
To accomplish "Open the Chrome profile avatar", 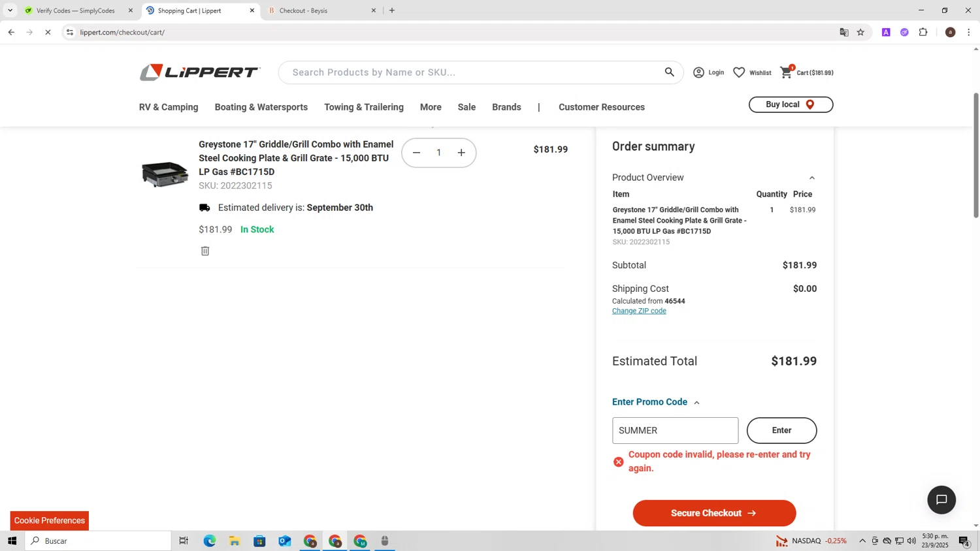I will tap(950, 32).
